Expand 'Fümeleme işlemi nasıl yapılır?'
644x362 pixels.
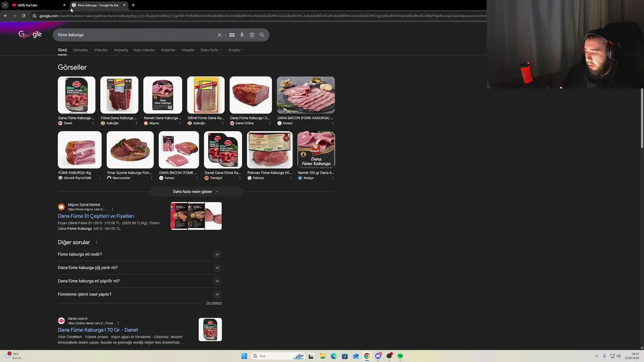[140, 294]
